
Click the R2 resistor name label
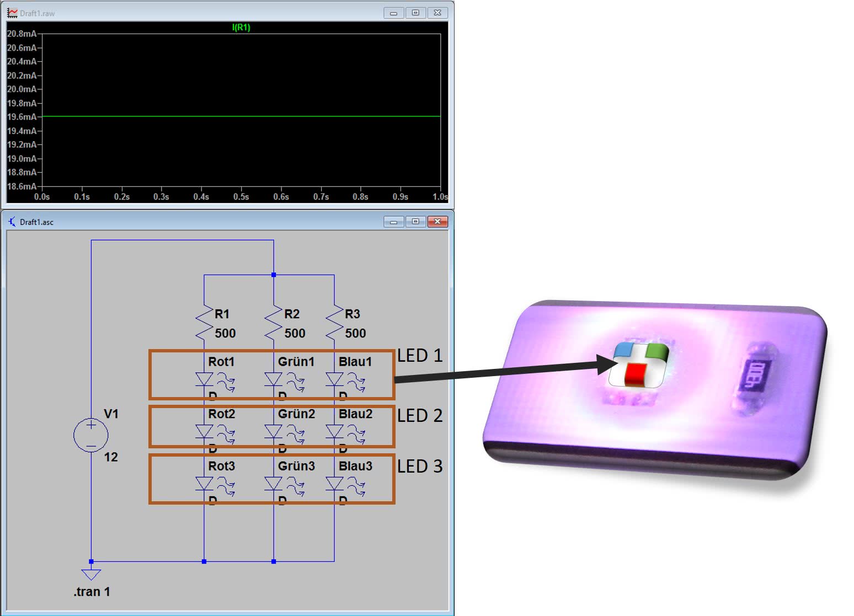coord(292,314)
